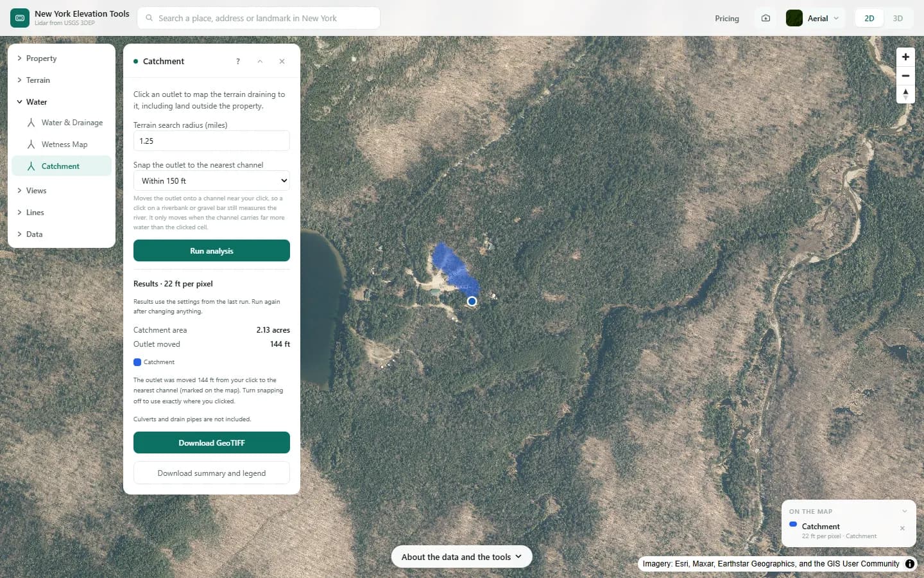Expand the Views section
Image resolution: width=924 pixels, height=578 pixels.
point(62,191)
